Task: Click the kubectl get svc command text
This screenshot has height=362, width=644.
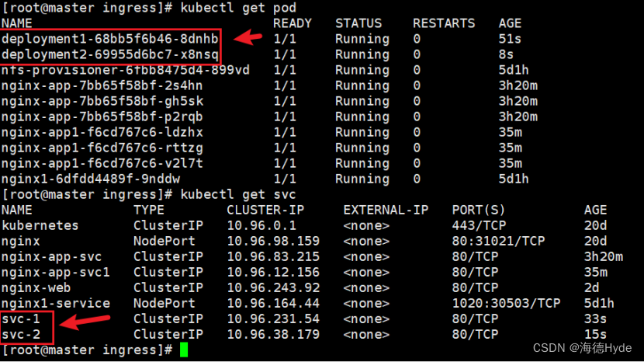Action: click(x=237, y=194)
